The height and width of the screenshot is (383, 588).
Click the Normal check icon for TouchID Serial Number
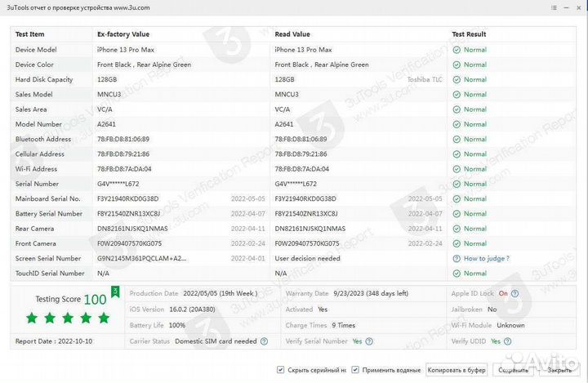457,274
